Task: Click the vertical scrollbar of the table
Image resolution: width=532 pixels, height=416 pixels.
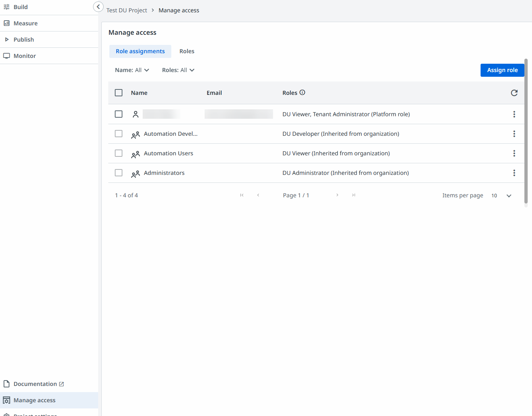Action: tap(526, 130)
